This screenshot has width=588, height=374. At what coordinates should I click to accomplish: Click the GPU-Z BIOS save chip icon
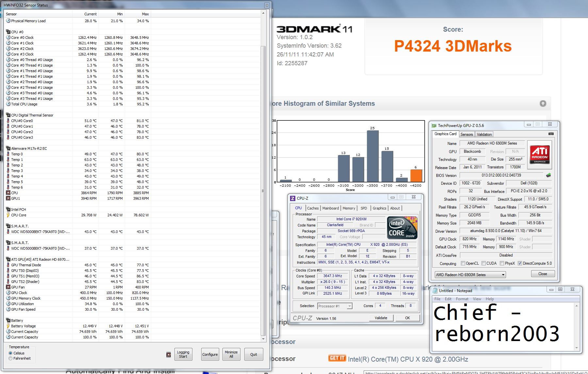coord(548,175)
